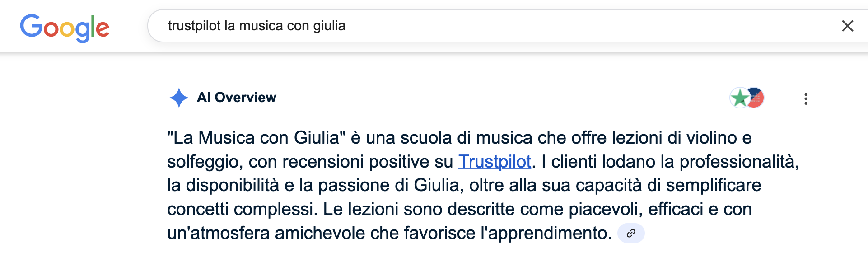The image size is (868, 262).
Task: Open the Trustpilot hyperlink in the overview
Action: [495, 162]
